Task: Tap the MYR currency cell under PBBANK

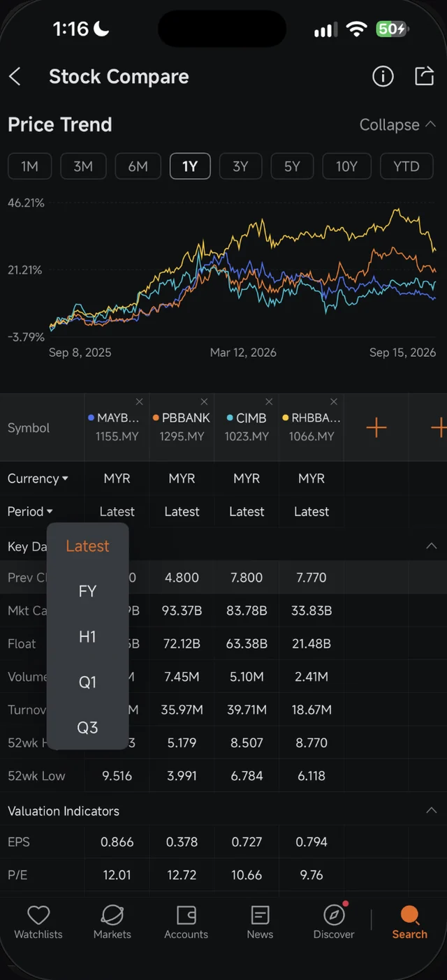Action: 182,478
